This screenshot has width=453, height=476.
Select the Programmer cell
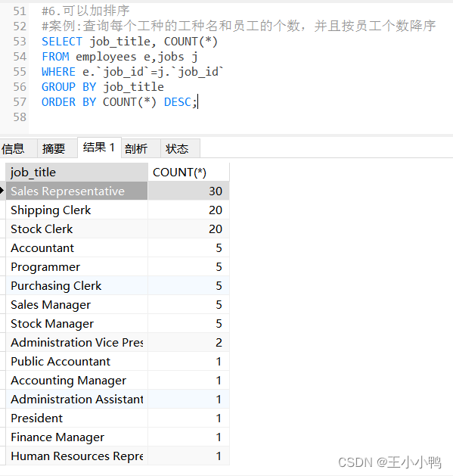[x=77, y=267]
